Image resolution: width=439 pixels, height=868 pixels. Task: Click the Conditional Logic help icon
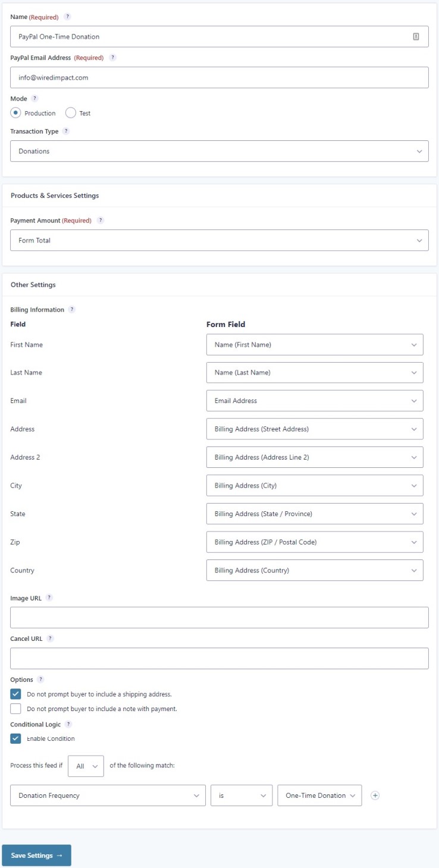click(68, 725)
